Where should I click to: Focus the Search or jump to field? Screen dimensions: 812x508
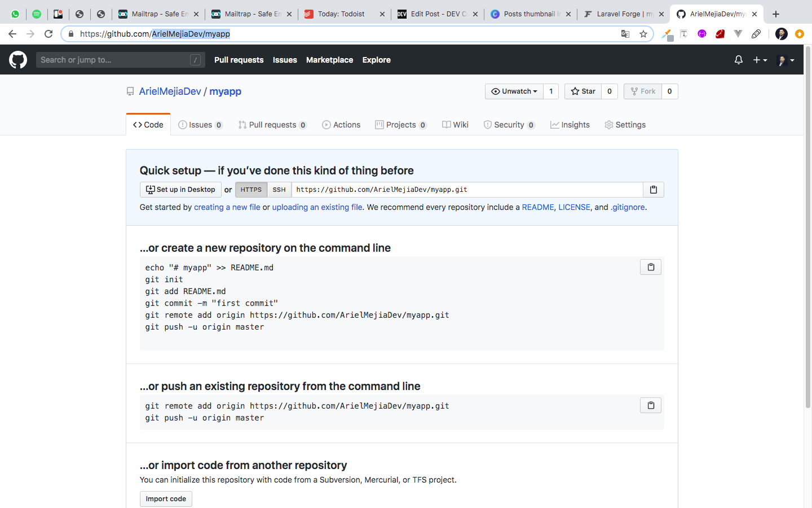click(x=120, y=60)
